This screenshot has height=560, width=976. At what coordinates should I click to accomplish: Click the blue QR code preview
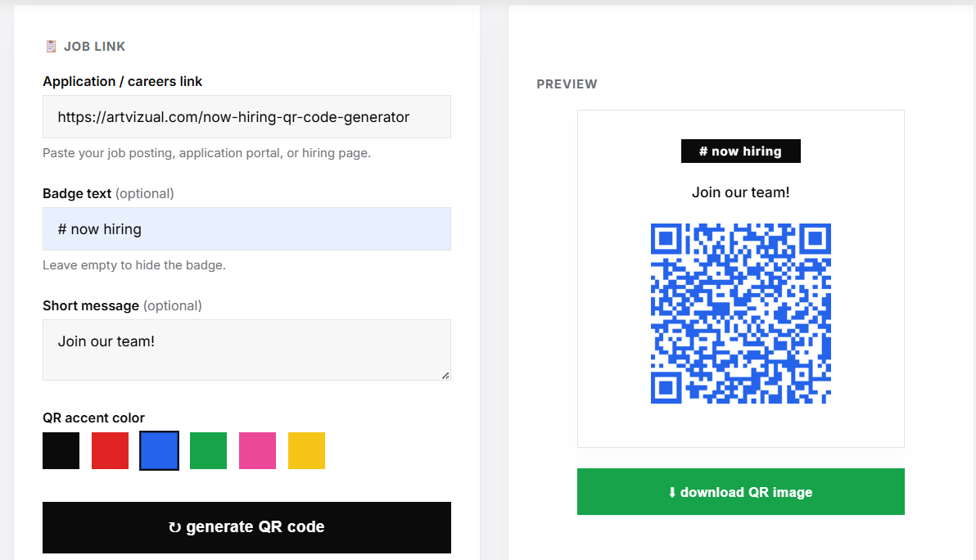tap(741, 314)
